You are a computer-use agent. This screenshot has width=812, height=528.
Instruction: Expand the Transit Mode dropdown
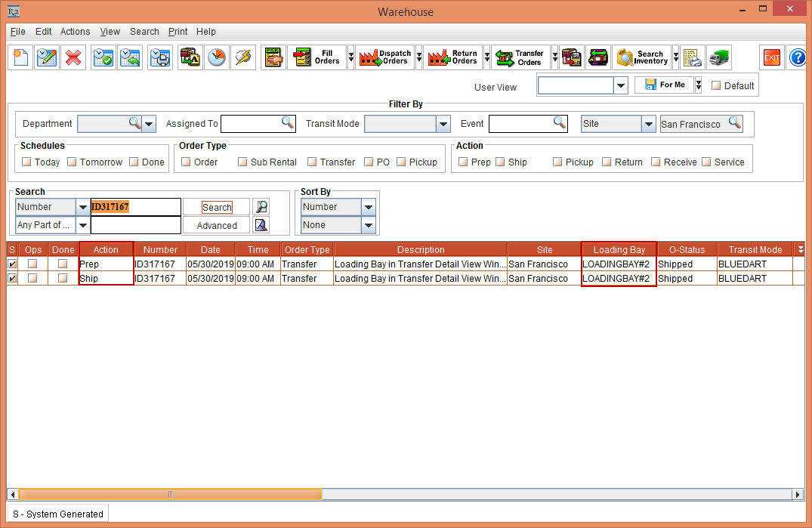click(x=443, y=124)
